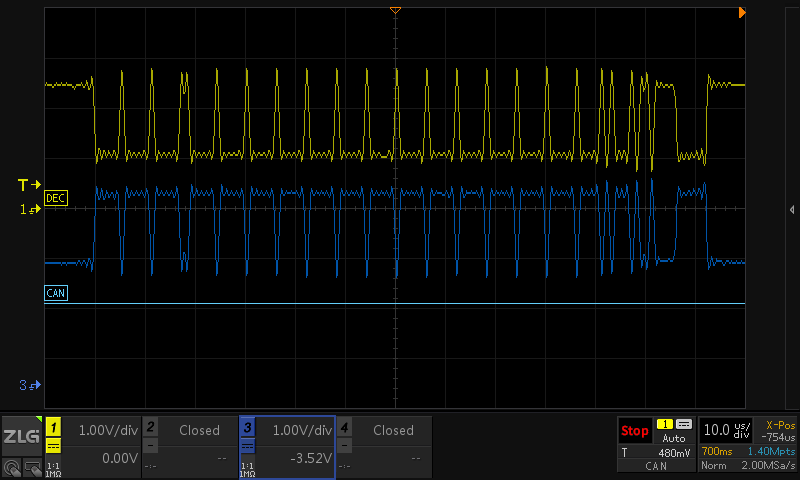Click the X-Pos -754us horizontal position field
Viewport: 800px width, 480px height.
click(777, 431)
